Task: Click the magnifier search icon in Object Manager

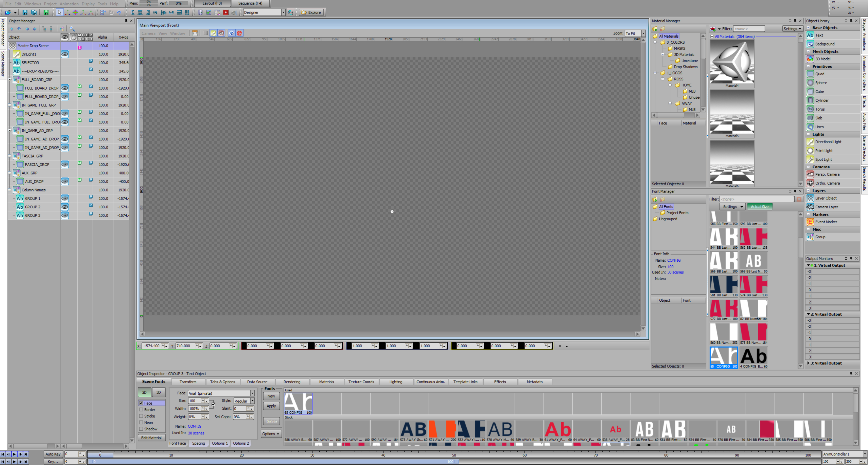Action: pyautogui.click(x=72, y=29)
